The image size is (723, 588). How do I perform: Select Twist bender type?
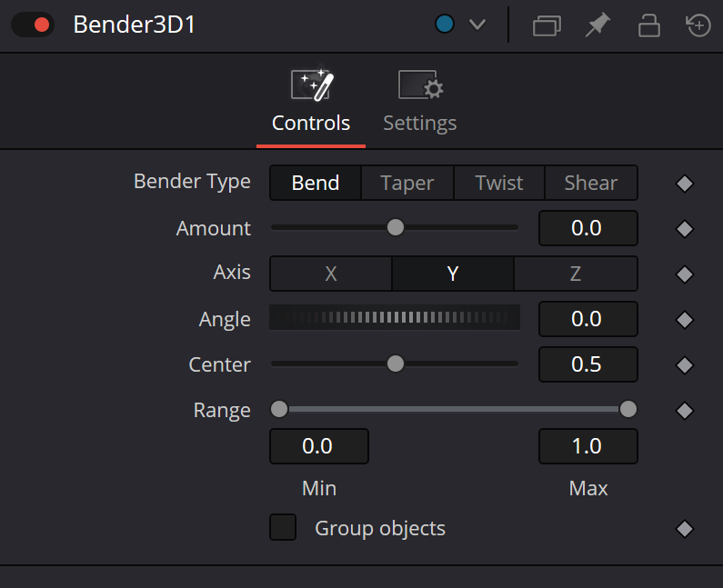click(x=499, y=183)
